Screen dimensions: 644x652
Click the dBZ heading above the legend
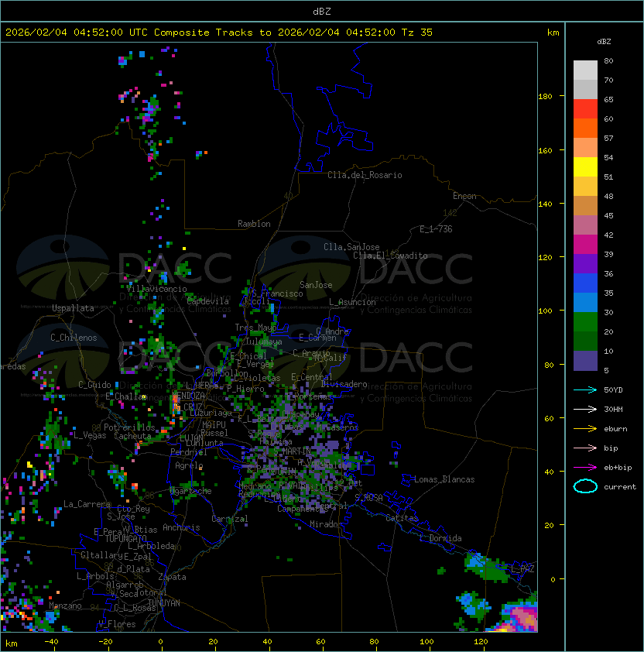click(604, 42)
